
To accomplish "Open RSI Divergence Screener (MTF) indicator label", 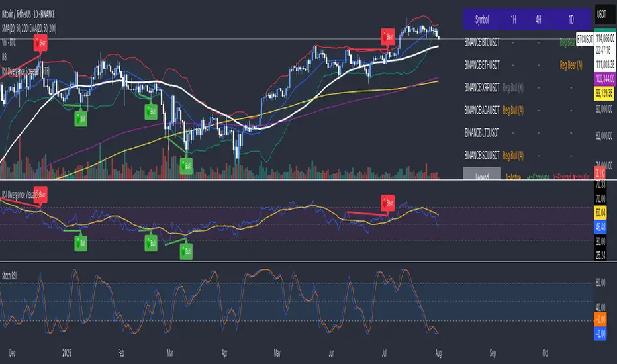I will click(26, 71).
